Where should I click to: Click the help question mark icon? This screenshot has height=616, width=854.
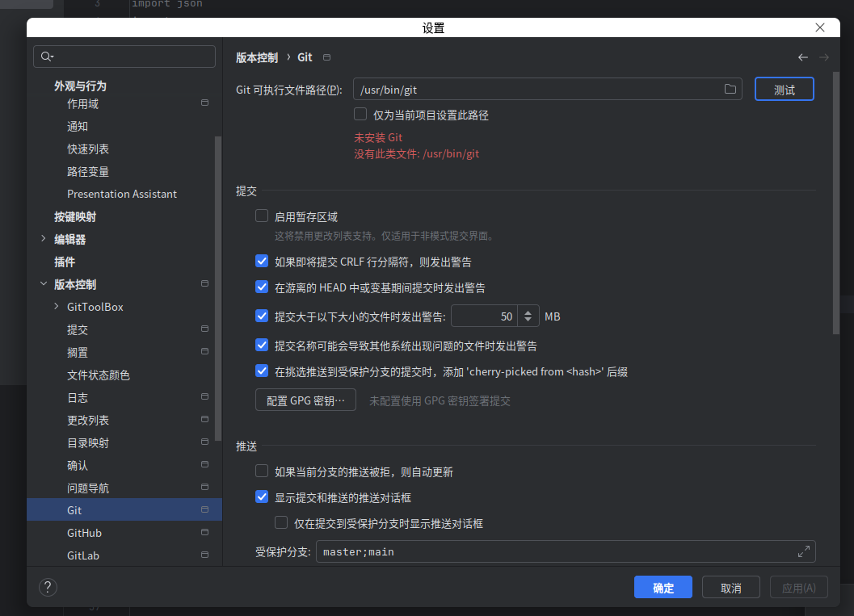(x=48, y=587)
